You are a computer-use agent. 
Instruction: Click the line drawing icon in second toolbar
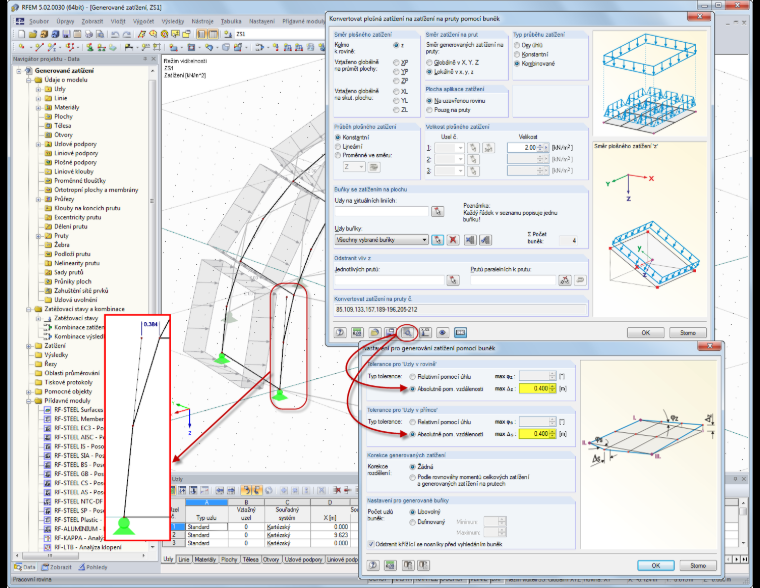coord(39,47)
